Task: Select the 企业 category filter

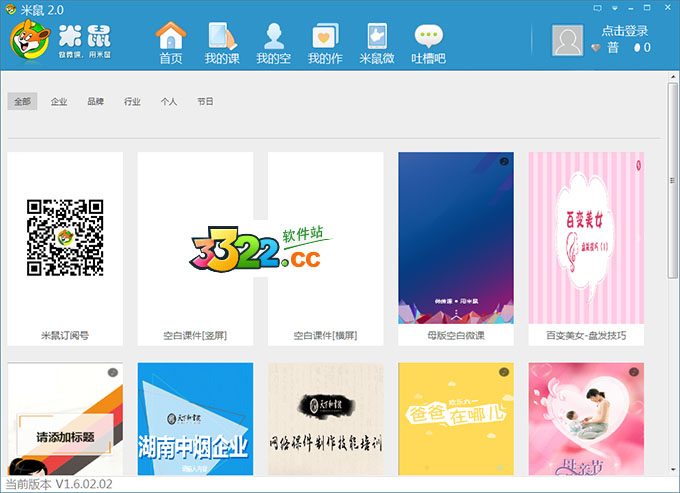Action: pos(59,101)
